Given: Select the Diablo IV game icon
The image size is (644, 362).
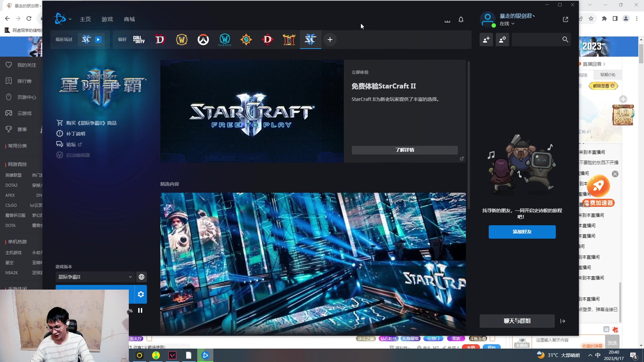Looking at the screenshot, I should click(160, 39).
